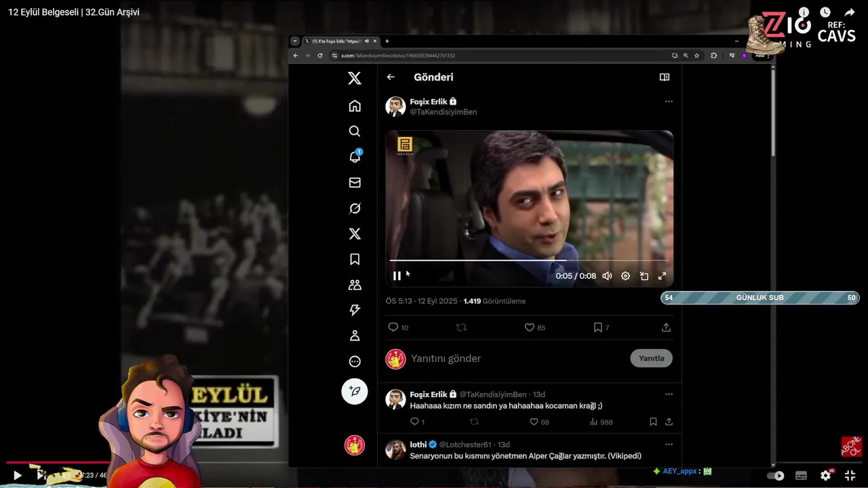
Task: Play the YouTube video
Action: tap(18, 476)
